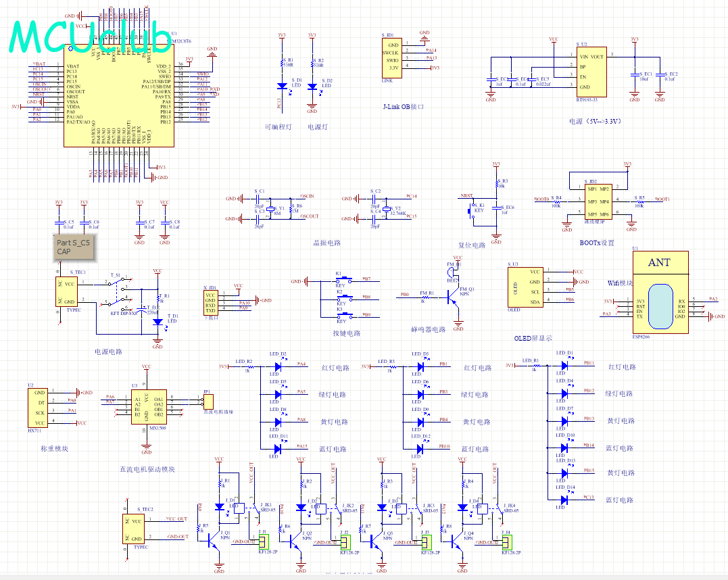Select the HX711 weighing module connector
The width and height of the screenshot is (728, 580).
(x=38, y=408)
